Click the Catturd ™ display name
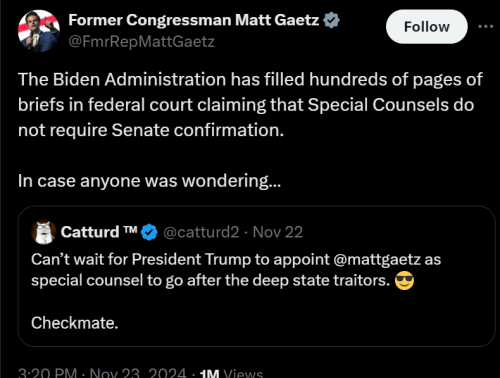This screenshot has width=500, height=378. click(x=99, y=232)
